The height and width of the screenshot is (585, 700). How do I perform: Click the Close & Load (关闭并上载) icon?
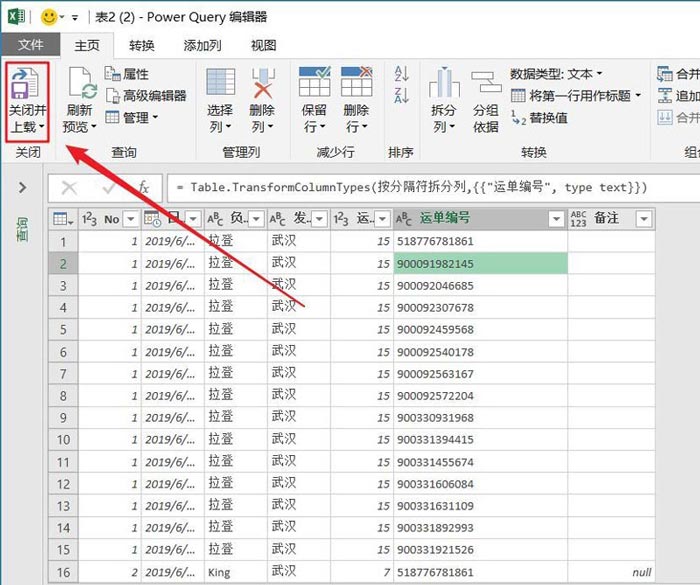(x=25, y=84)
